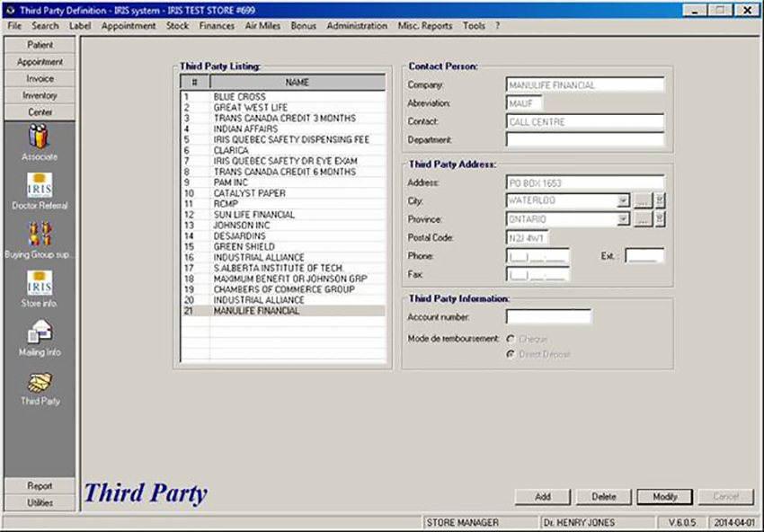764x532 pixels.
Task: Click the Delete button
Action: click(604, 496)
